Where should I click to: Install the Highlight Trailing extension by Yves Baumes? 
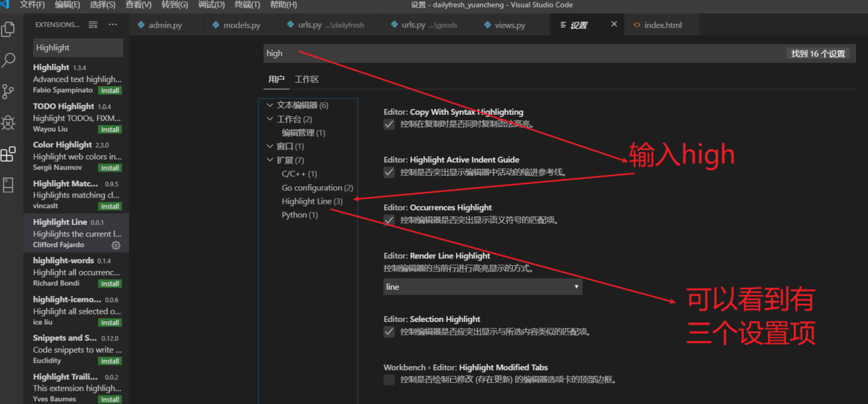[110, 400]
